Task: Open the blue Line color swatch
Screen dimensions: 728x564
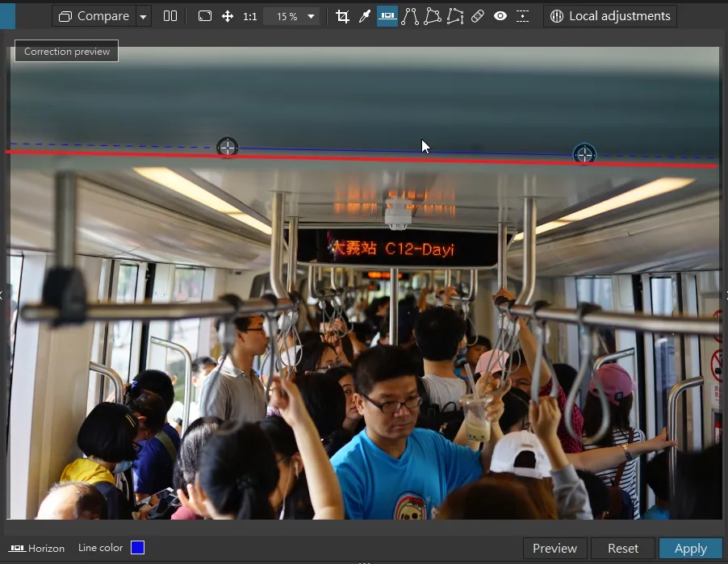Action: point(137,548)
